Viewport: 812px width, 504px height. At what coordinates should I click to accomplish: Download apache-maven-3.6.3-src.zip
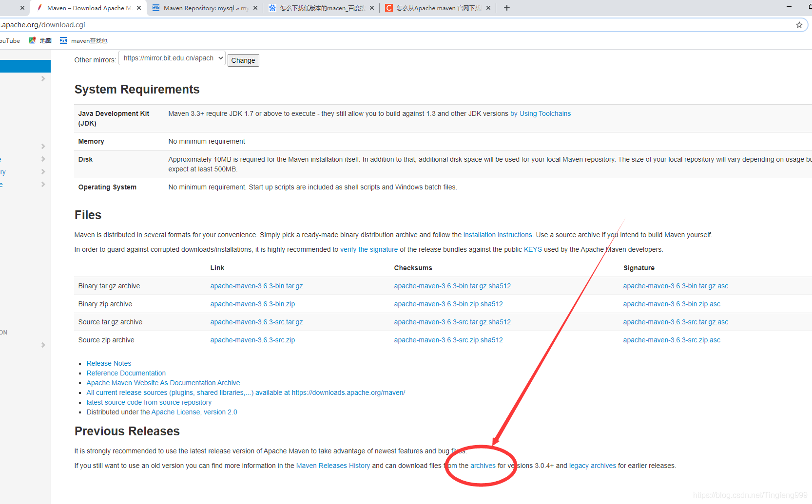[x=253, y=340]
